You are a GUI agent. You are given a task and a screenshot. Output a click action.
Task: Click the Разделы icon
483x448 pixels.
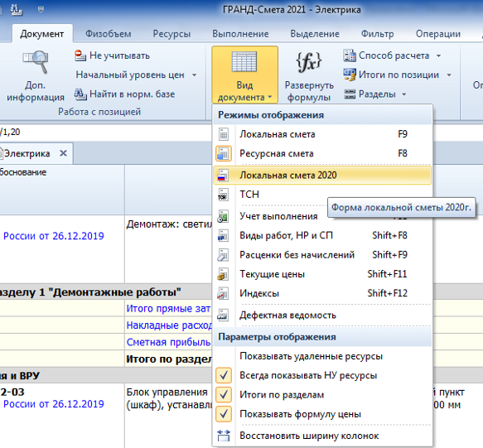[x=350, y=94]
